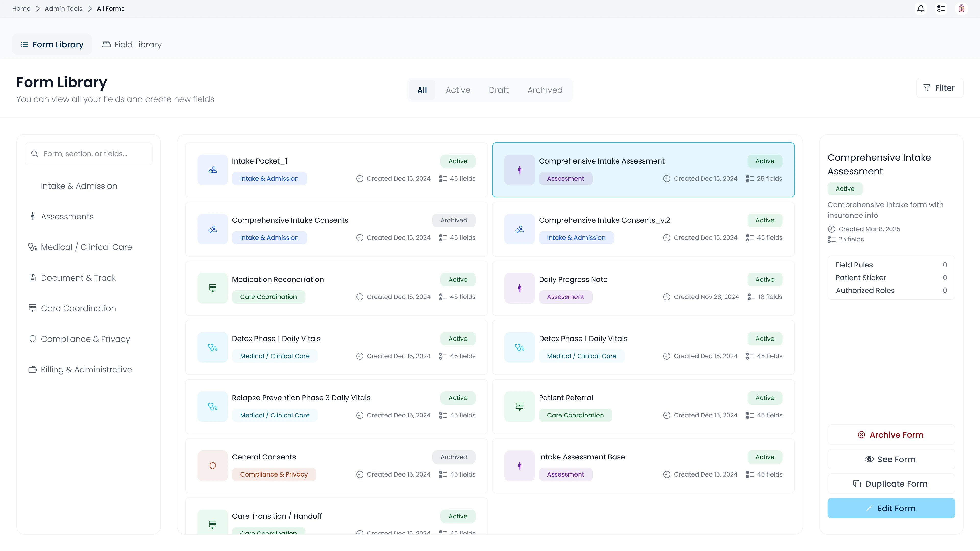Click the Authorized Roles row
Screen dimensions: 980x551
[891, 290]
